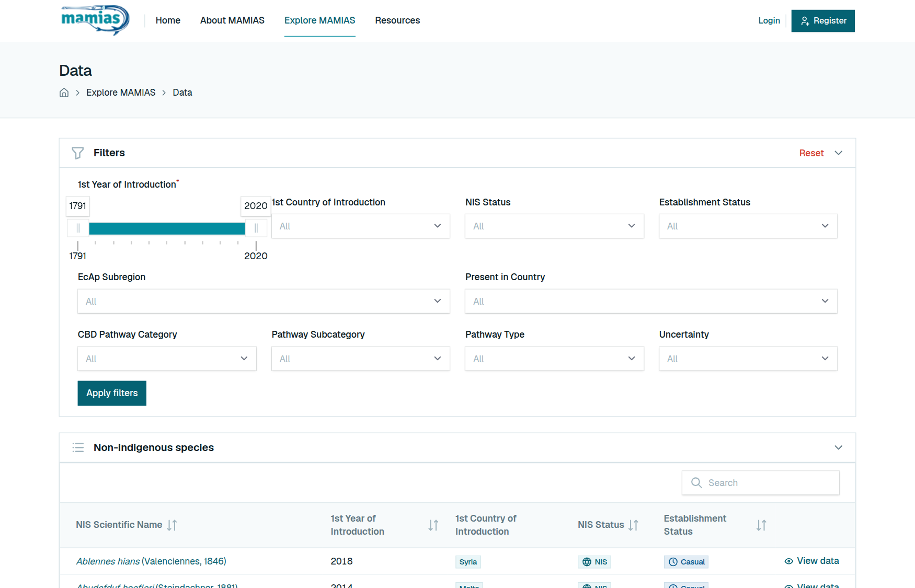
Task: Go to the Home menu
Action: [x=168, y=20]
